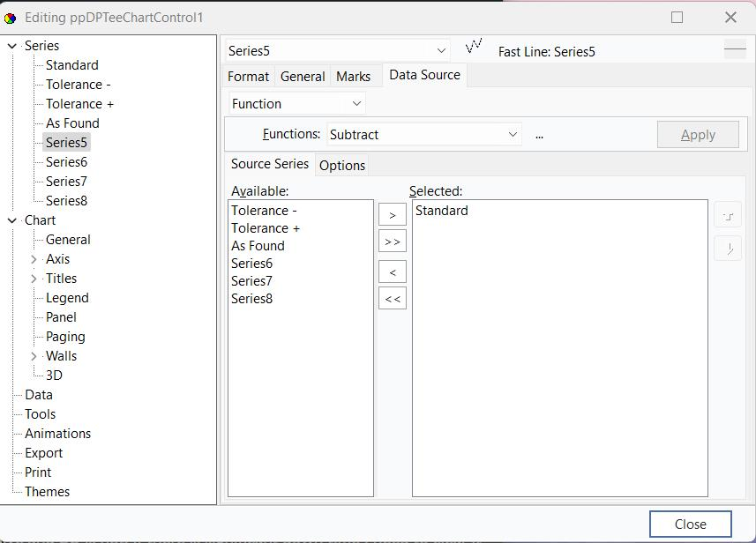Select Legend in the Chart tree

point(67,298)
